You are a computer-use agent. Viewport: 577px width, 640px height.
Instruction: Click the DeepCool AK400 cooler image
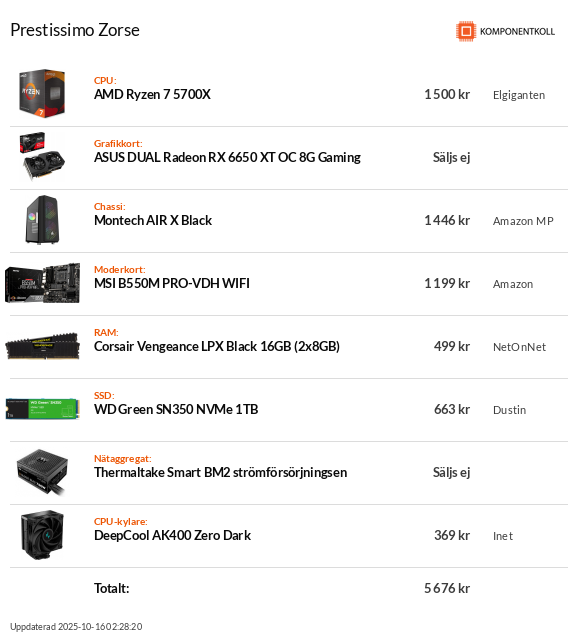coord(42,535)
